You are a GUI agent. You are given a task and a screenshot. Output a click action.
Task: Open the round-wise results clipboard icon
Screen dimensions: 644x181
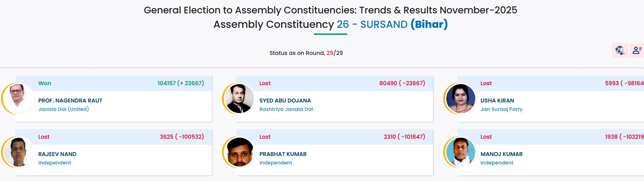click(x=620, y=50)
